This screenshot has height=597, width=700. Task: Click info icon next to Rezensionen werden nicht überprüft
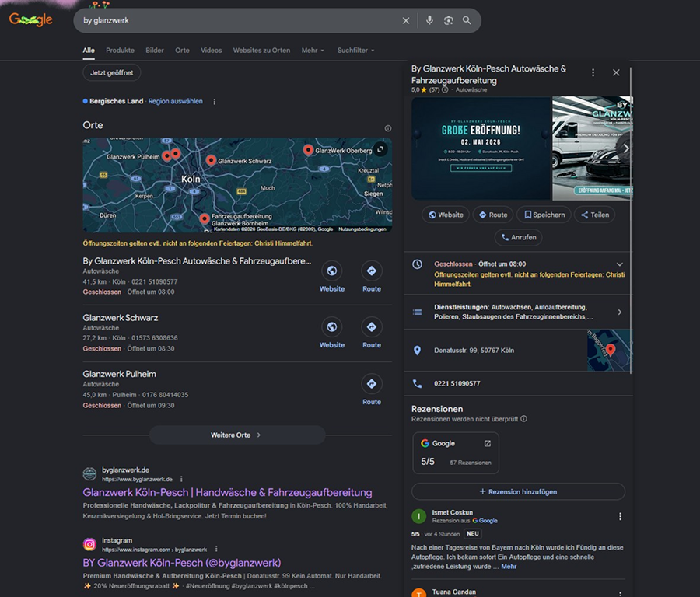click(x=523, y=419)
